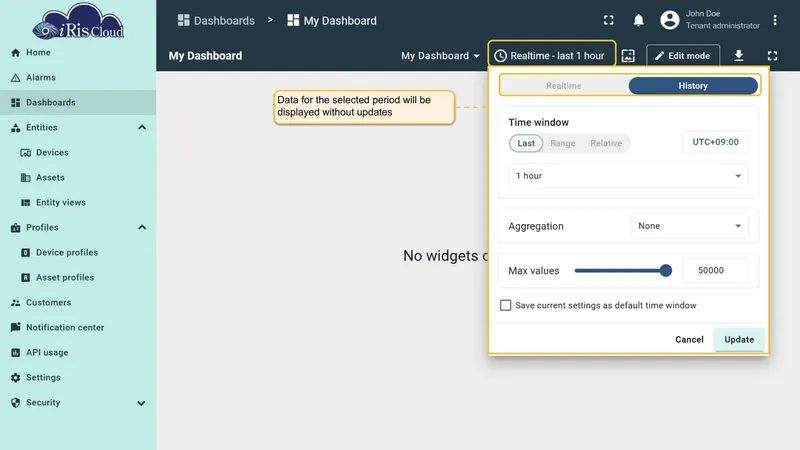800x450 pixels.
Task: Click the Dashboards breadcrumb link
Action: coord(216,20)
